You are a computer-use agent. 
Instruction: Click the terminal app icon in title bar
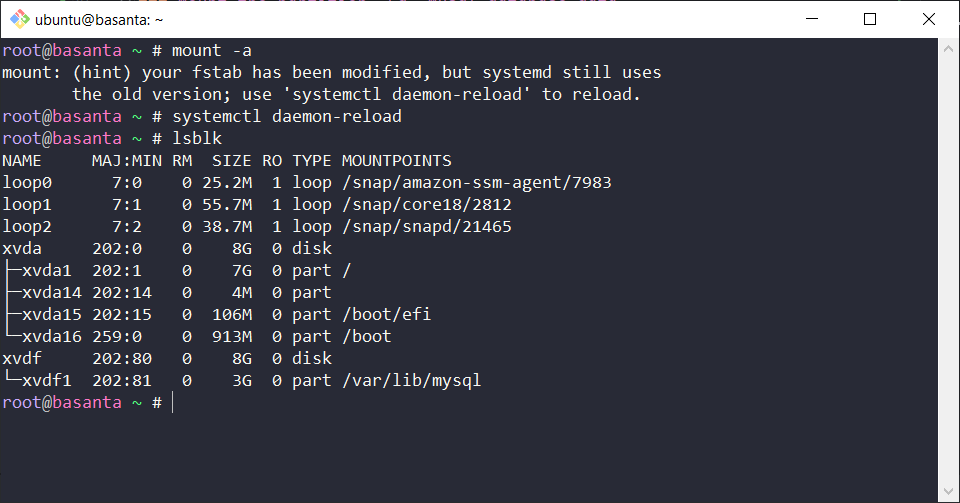17,19
